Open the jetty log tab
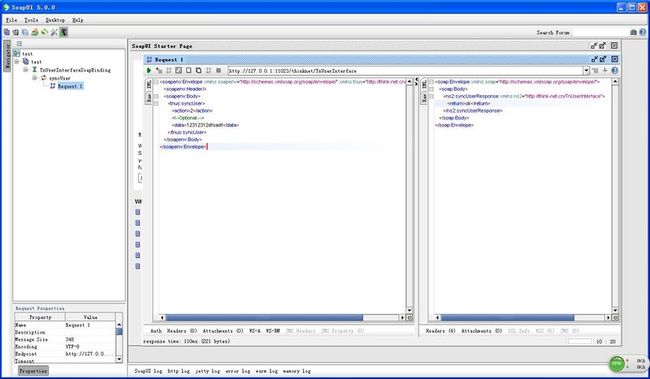650x379 pixels. pos(208,371)
